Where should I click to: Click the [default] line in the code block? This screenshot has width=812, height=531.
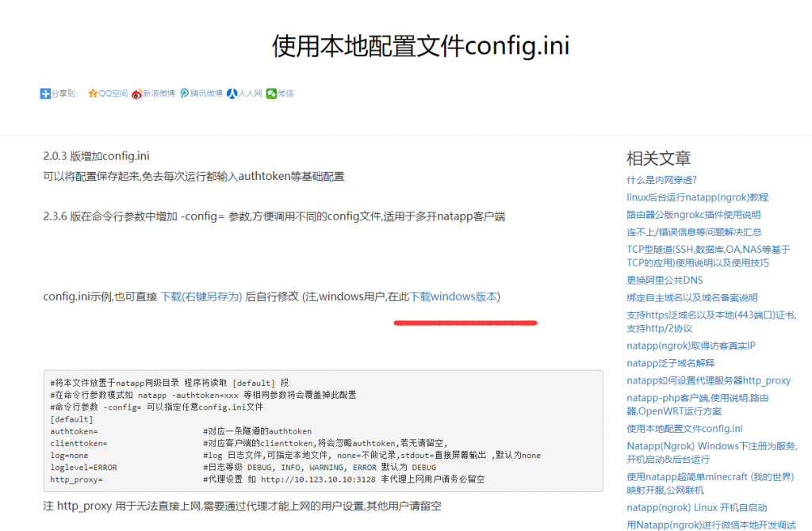click(x=71, y=419)
